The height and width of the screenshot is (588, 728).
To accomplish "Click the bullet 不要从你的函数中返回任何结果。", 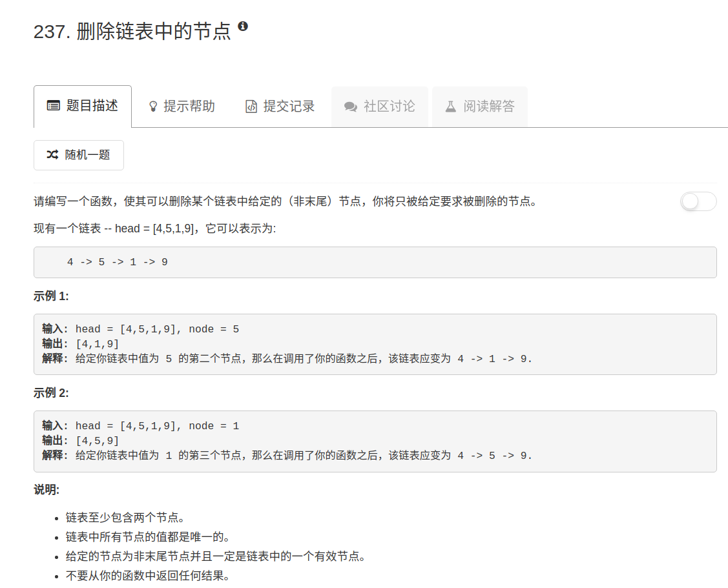I will pos(148,576).
